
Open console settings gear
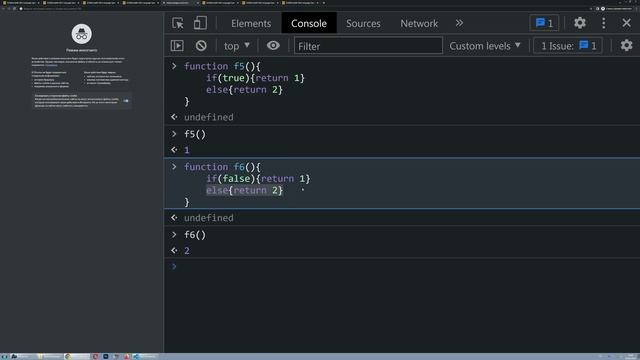coord(626,45)
